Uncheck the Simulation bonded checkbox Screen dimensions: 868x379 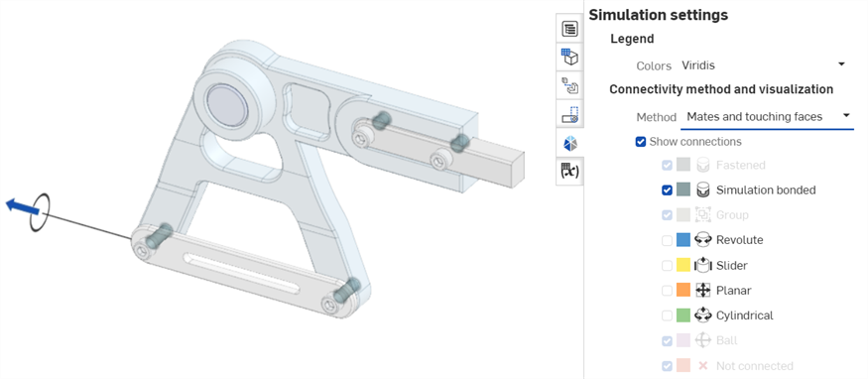[667, 189]
